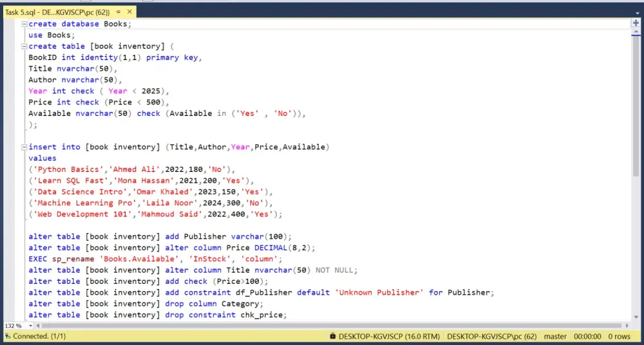Select the Task 5.sql document tab
644x345 pixels.
coord(57,12)
